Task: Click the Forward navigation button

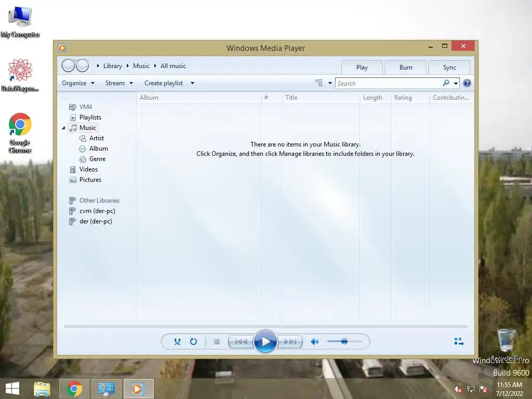Action: tap(82, 65)
